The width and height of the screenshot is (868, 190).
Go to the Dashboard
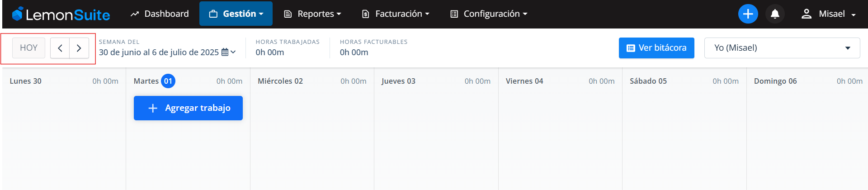click(x=160, y=14)
